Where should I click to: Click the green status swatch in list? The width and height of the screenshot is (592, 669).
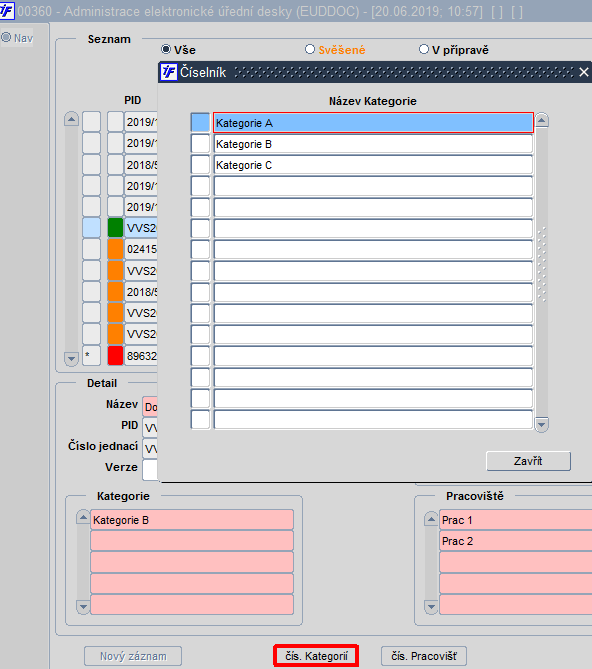tap(115, 228)
